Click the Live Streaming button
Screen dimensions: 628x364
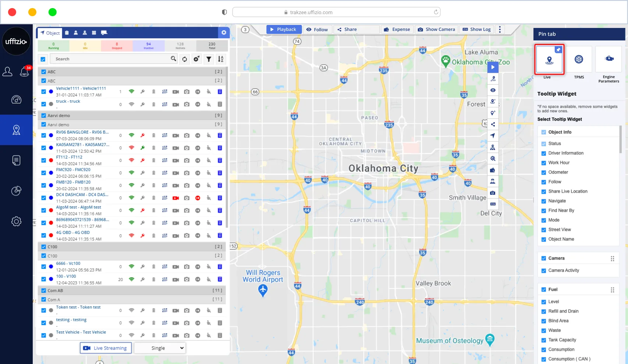coord(106,348)
